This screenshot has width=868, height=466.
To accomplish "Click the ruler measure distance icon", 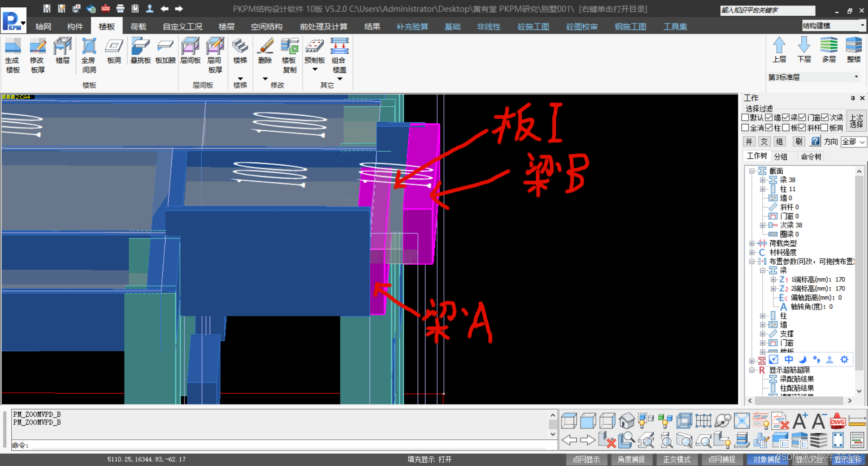I will [x=857, y=421].
